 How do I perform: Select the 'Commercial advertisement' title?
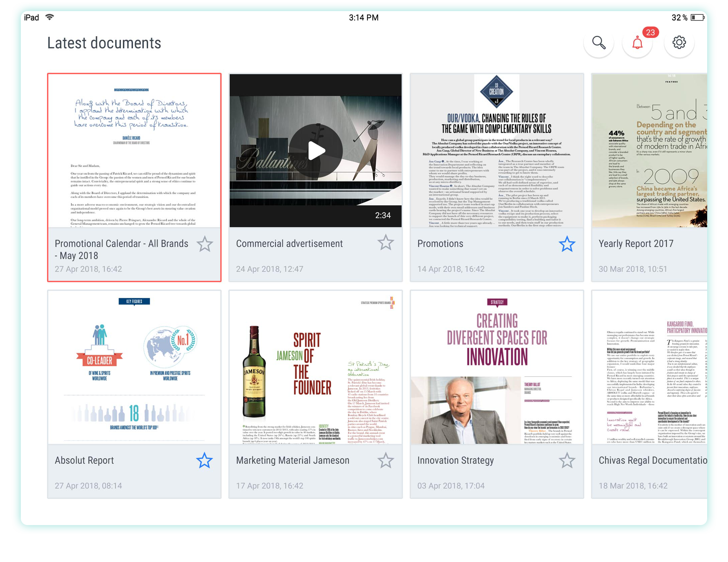click(289, 244)
